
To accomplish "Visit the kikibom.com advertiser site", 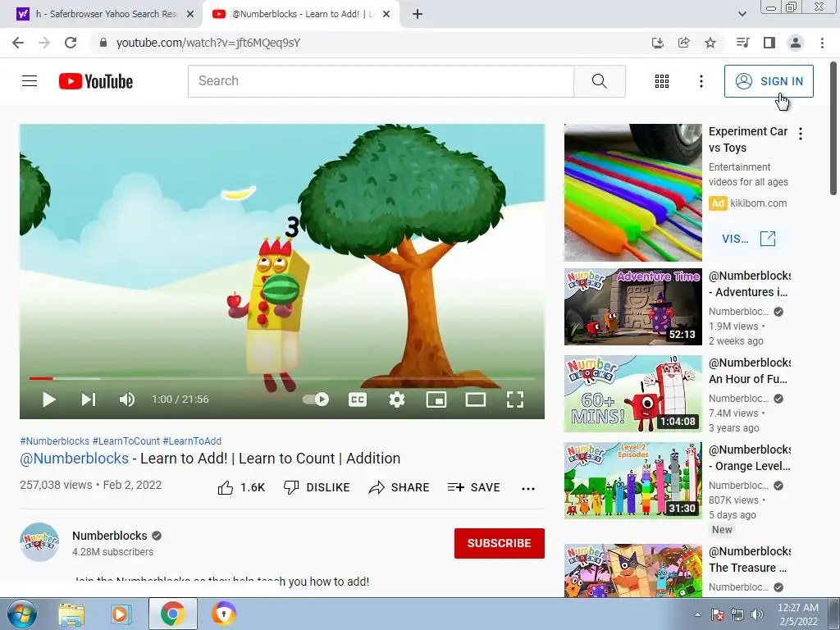I will 748,239.
